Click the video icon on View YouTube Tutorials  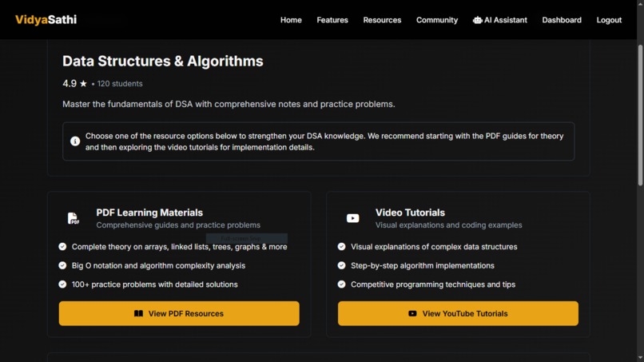[412, 313]
